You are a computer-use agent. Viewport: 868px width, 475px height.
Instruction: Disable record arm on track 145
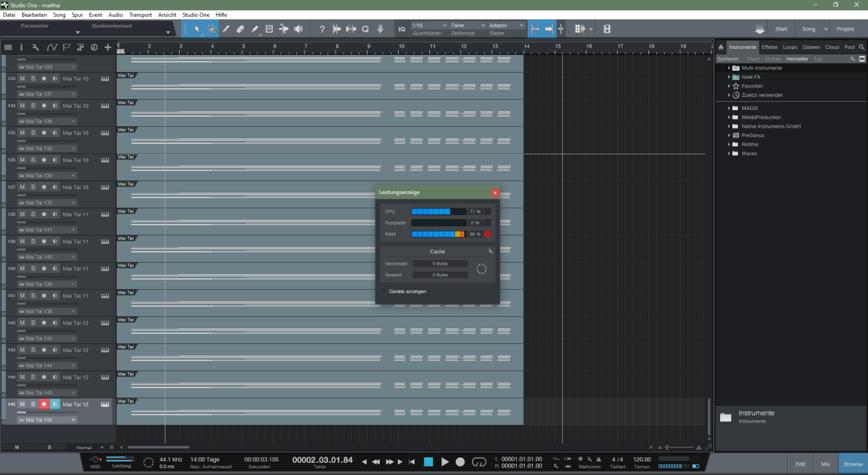[44, 404]
